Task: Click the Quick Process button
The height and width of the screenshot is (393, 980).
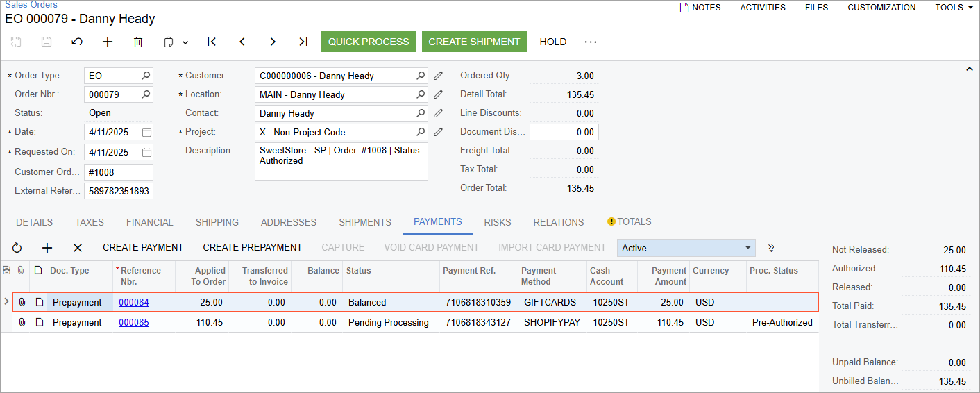Action: [x=369, y=42]
